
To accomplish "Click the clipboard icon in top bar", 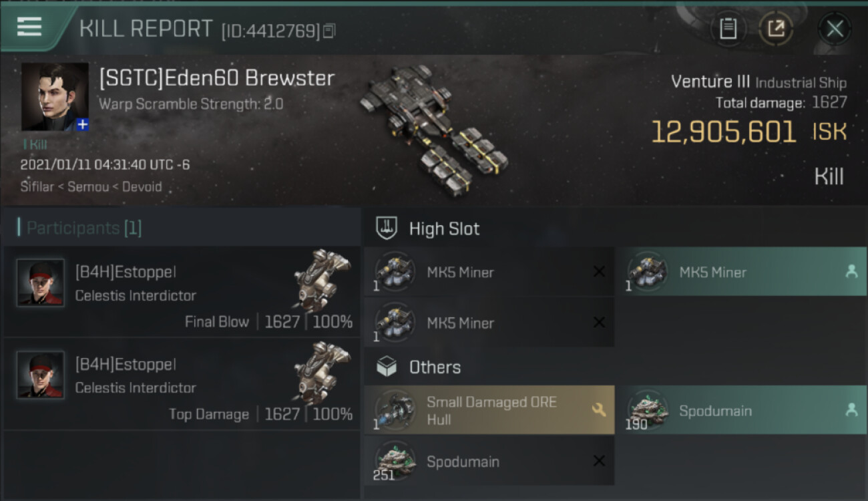I will point(728,29).
